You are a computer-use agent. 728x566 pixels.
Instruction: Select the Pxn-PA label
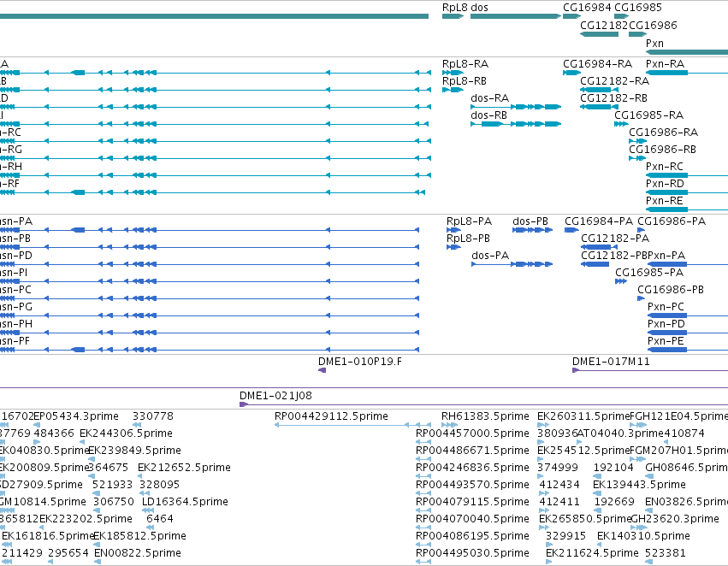point(666,256)
